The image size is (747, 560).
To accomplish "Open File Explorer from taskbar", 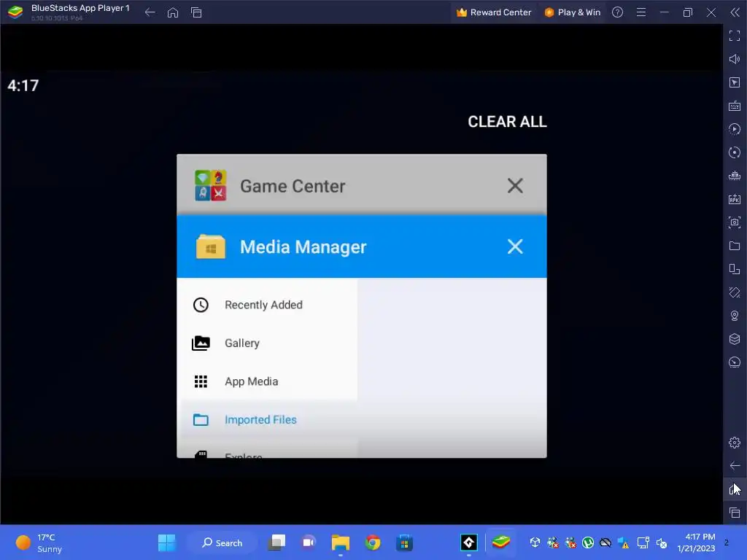I will 340,542.
